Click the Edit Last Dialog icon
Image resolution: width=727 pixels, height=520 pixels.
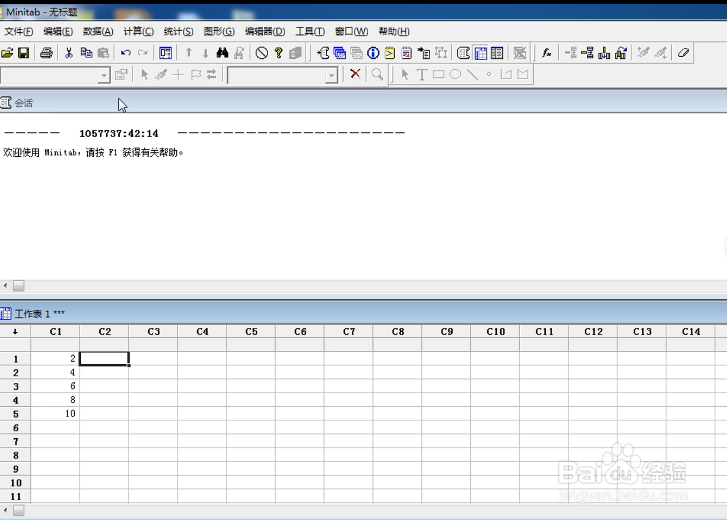(166, 53)
